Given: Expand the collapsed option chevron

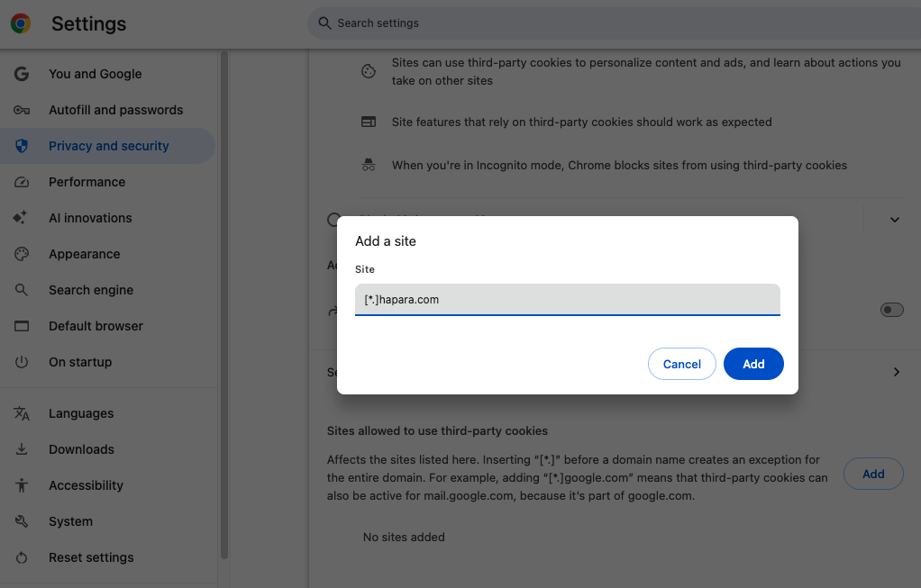Looking at the screenshot, I should pyautogui.click(x=895, y=220).
